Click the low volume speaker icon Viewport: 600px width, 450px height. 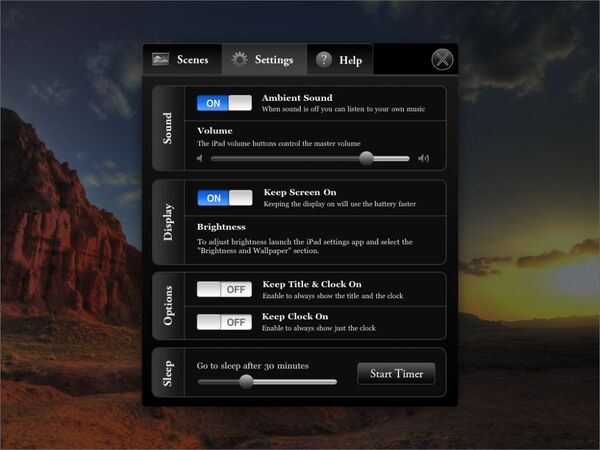[x=199, y=158]
